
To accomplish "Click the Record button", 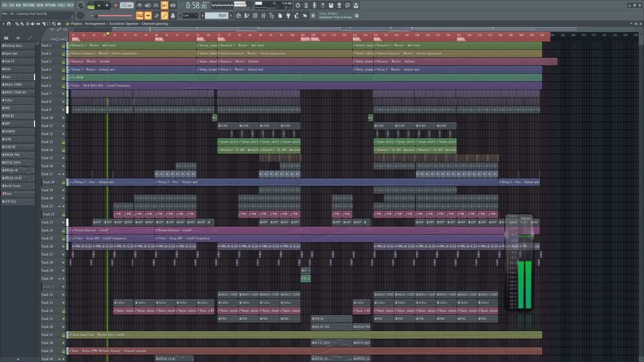I will [115, 5].
